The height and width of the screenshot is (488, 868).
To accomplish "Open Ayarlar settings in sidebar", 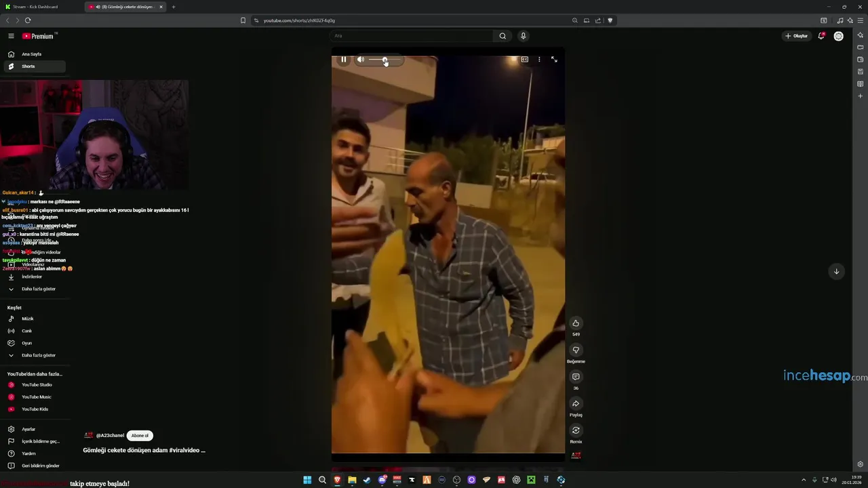I will point(34,429).
